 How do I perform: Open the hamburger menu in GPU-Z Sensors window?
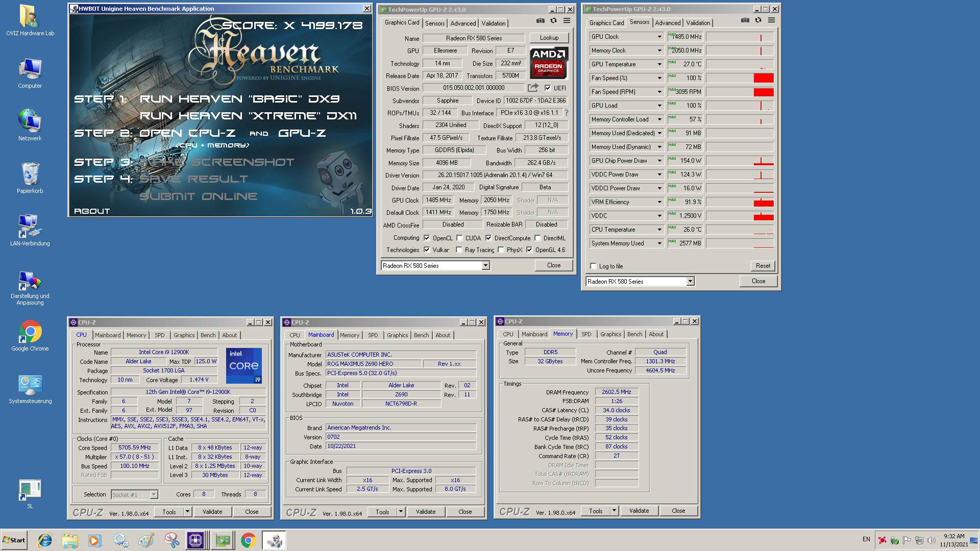pos(771,20)
